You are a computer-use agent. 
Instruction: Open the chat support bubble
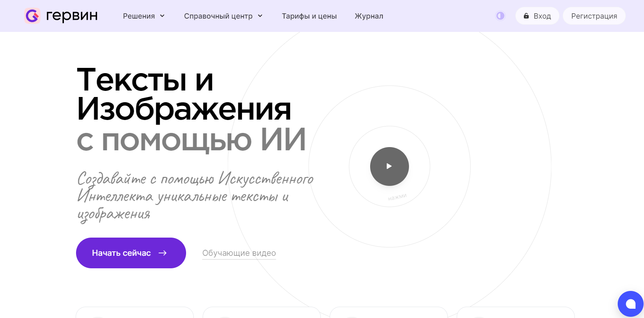631,304
